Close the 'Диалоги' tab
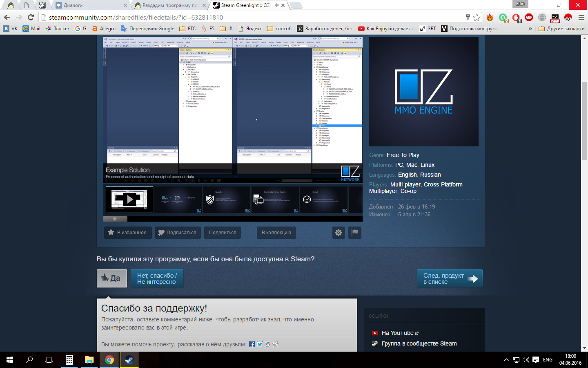 (x=125, y=5)
